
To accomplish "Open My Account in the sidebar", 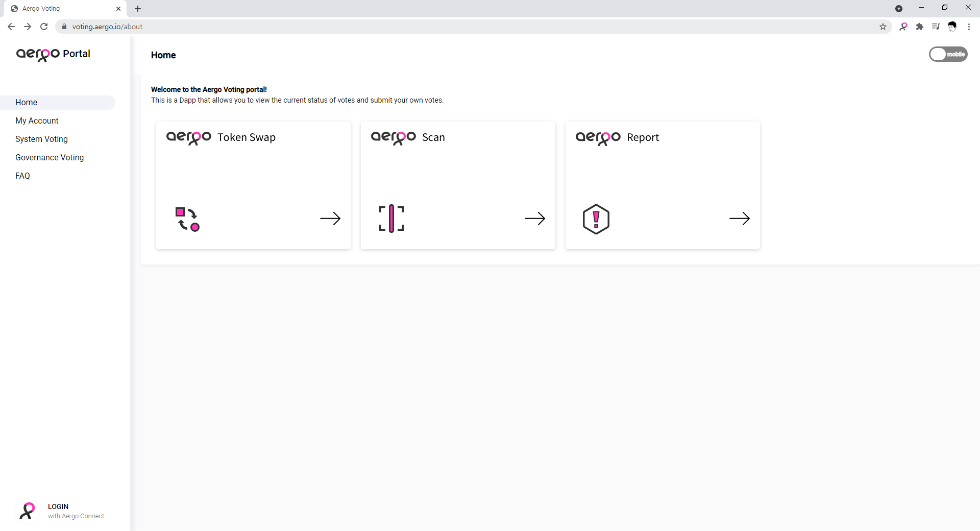I will coord(37,120).
